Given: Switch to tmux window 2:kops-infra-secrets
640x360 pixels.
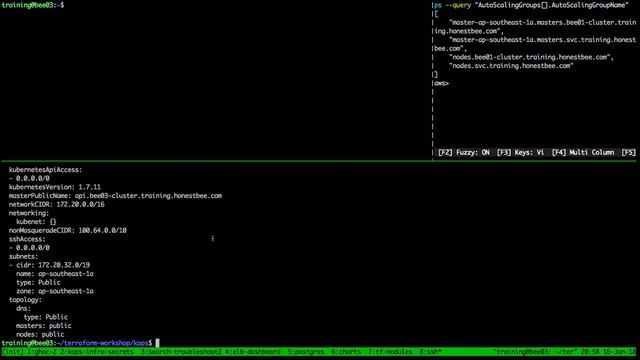Looking at the screenshot, I should pos(97,352).
